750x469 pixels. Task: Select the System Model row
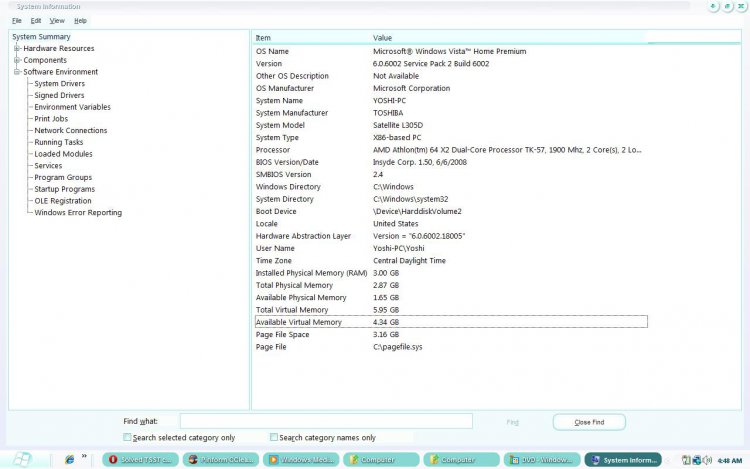[451, 125]
